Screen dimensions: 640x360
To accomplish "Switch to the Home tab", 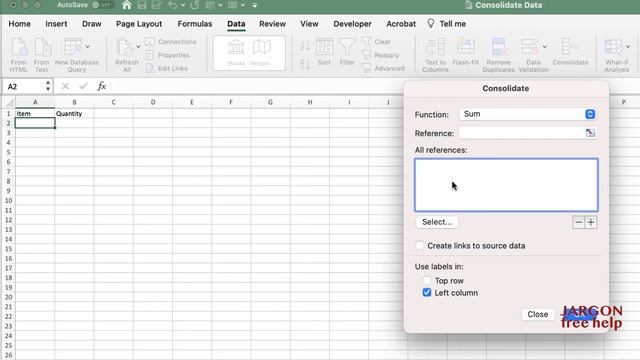I will click(x=20, y=24).
